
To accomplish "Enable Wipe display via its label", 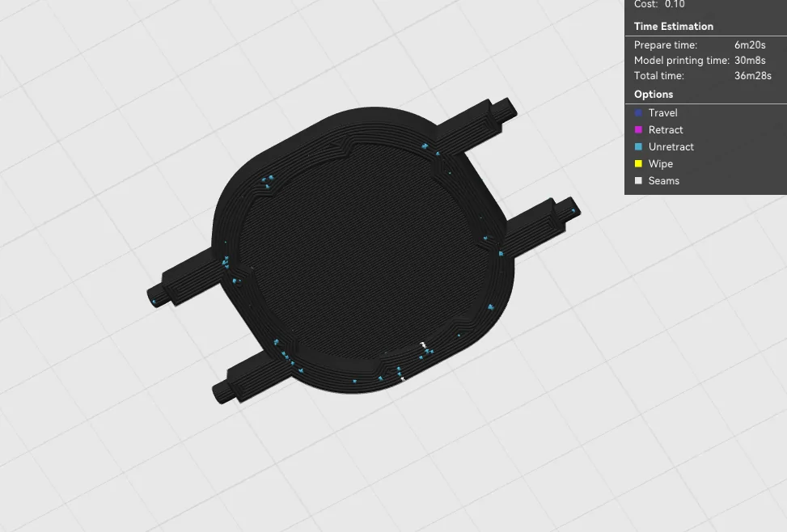I will [661, 163].
